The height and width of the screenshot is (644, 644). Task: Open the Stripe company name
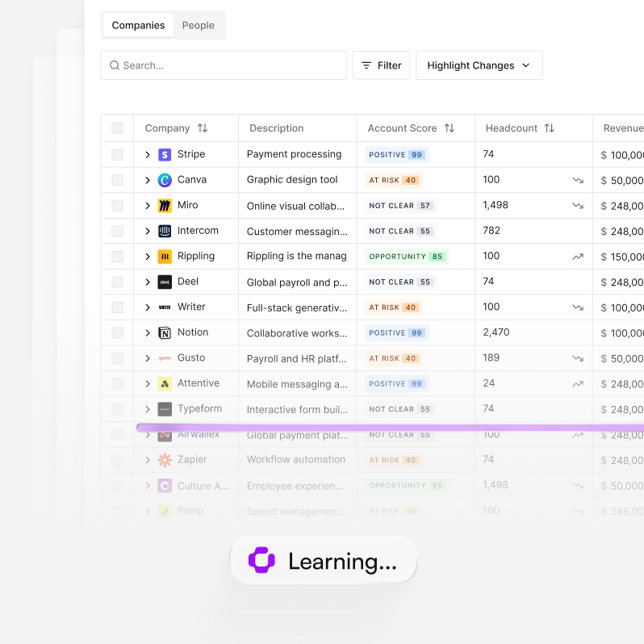tap(191, 154)
